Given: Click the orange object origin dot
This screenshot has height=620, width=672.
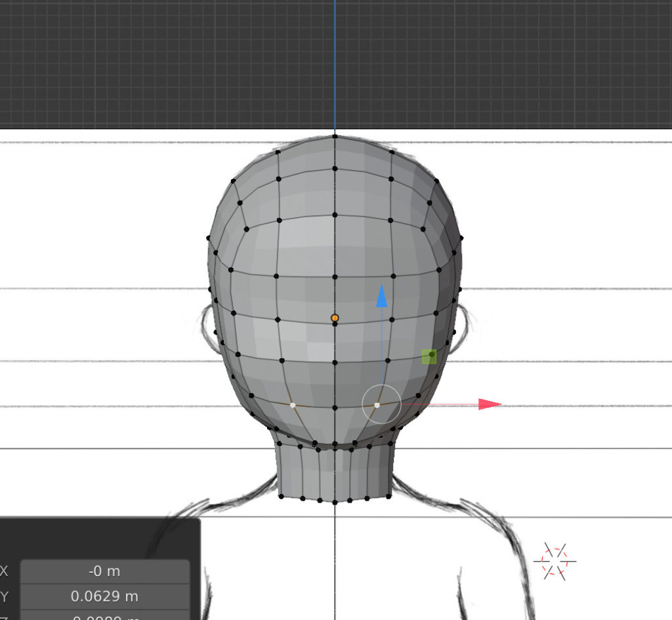Looking at the screenshot, I should 335,318.
